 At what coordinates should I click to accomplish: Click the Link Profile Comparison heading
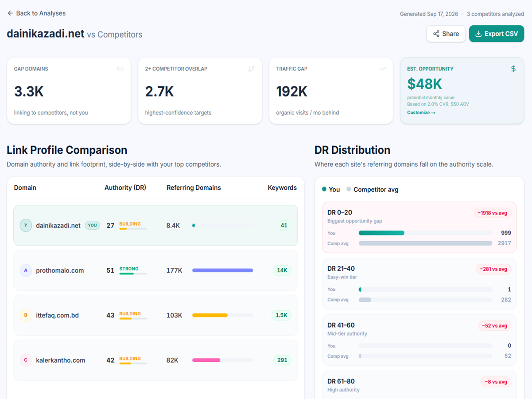67,150
